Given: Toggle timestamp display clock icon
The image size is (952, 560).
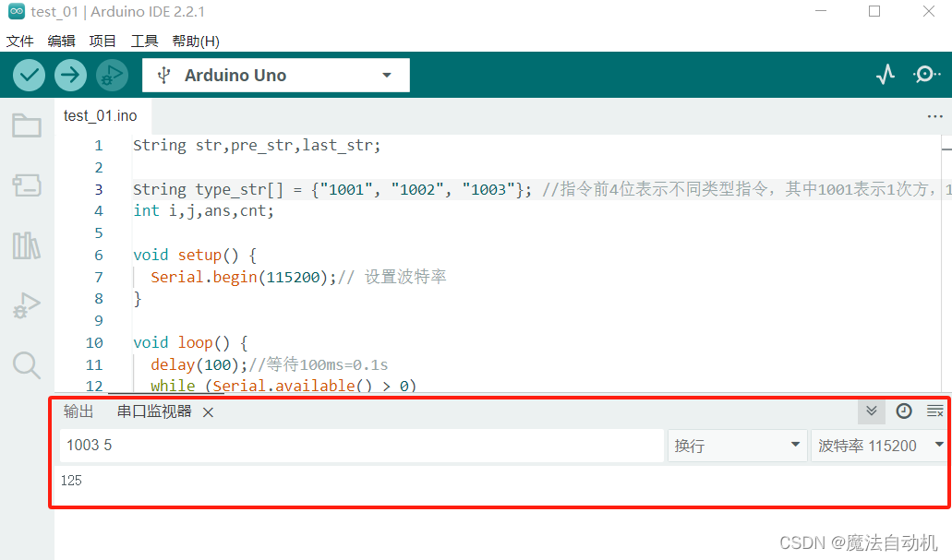Looking at the screenshot, I should pyautogui.click(x=903, y=411).
